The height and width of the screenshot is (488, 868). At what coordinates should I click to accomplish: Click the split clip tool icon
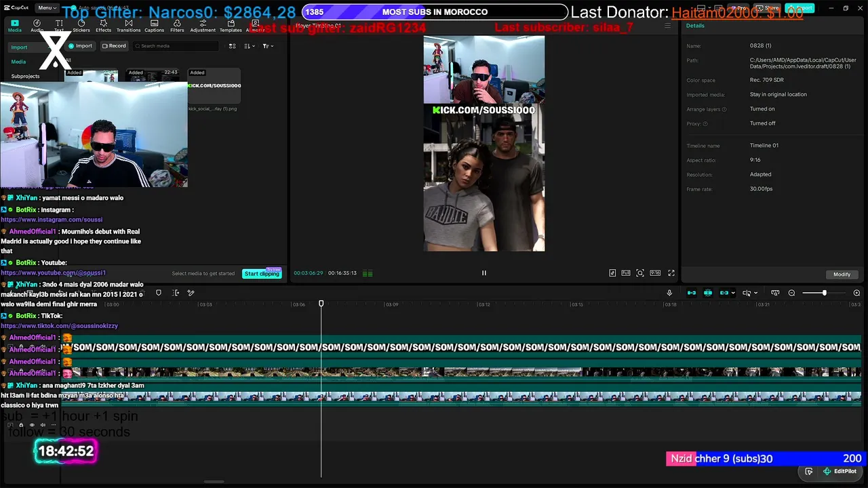[176, 293]
